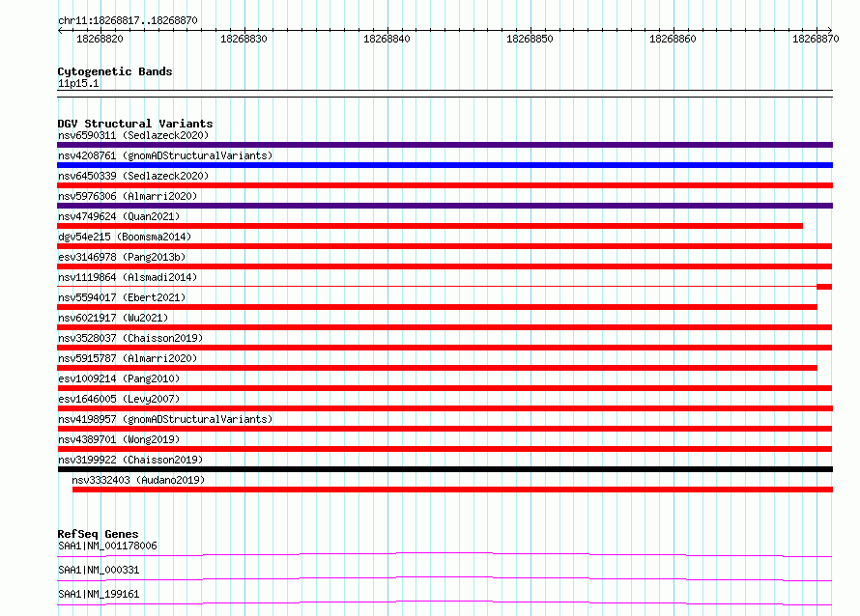The height and width of the screenshot is (616, 860).
Task: Select variant label nsv4208761 (gnomADStructuralVariants)
Action: click(165, 155)
